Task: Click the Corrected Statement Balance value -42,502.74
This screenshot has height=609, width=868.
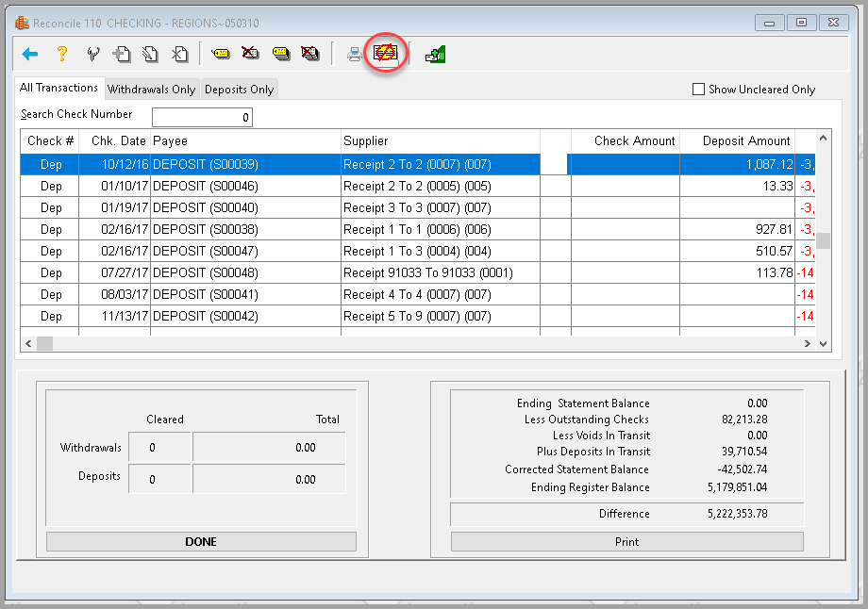Action: coord(742,469)
